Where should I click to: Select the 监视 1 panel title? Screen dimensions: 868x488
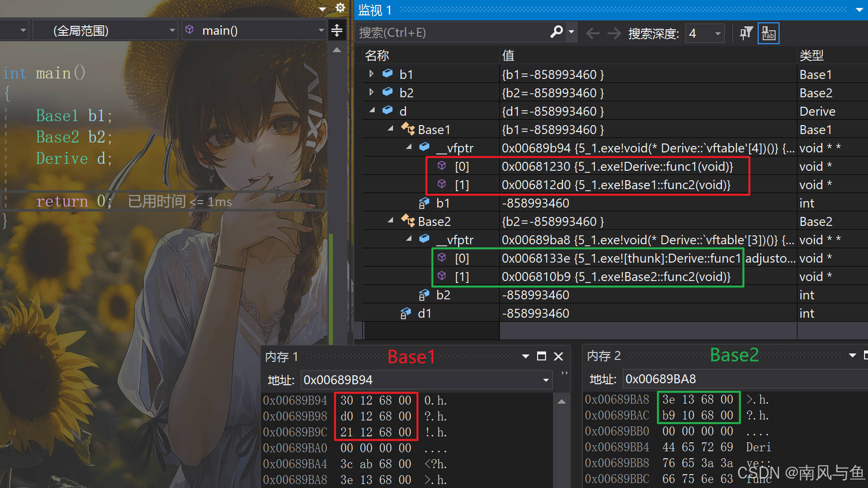(375, 10)
